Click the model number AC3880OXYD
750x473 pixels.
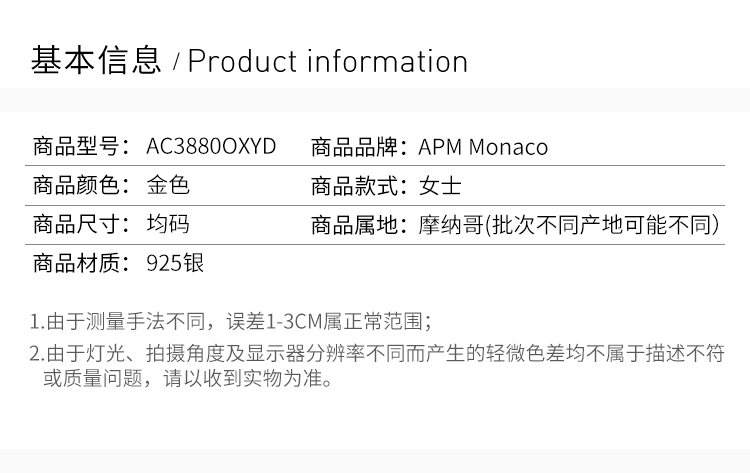tap(211, 147)
